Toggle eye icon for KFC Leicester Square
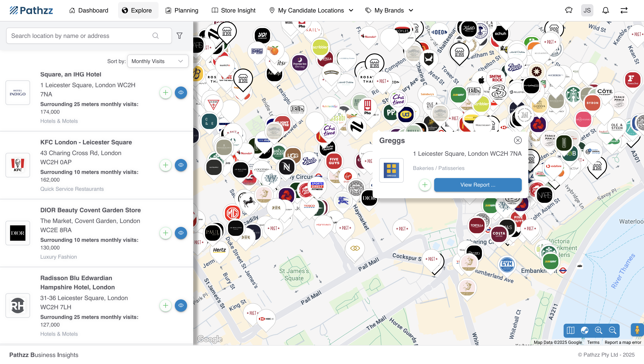This screenshot has height=364, width=644. [181, 165]
